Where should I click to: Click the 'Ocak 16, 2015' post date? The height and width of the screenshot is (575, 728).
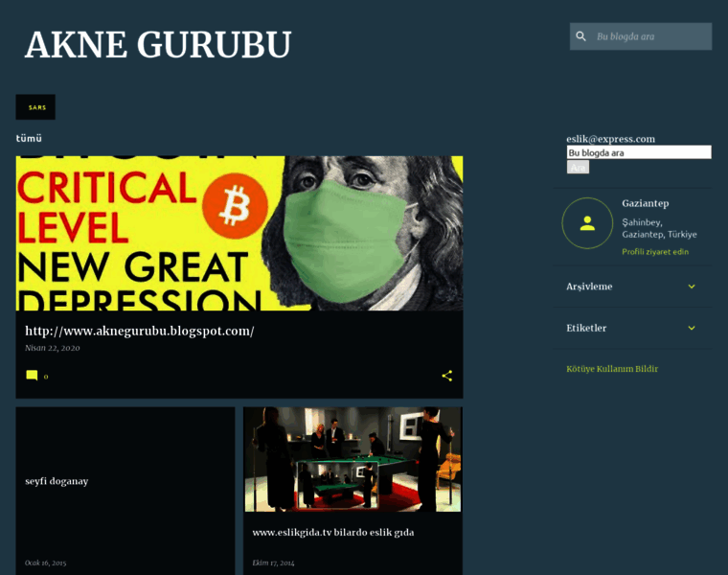click(46, 563)
